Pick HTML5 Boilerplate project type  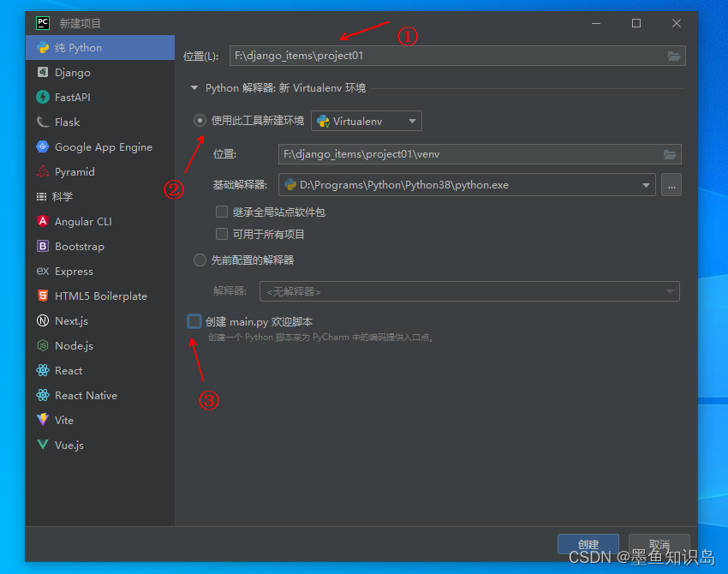point(100,296)
